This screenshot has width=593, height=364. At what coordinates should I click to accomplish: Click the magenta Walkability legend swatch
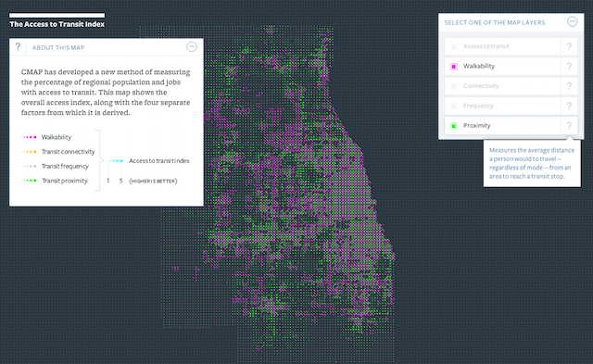tap(29, 137)
